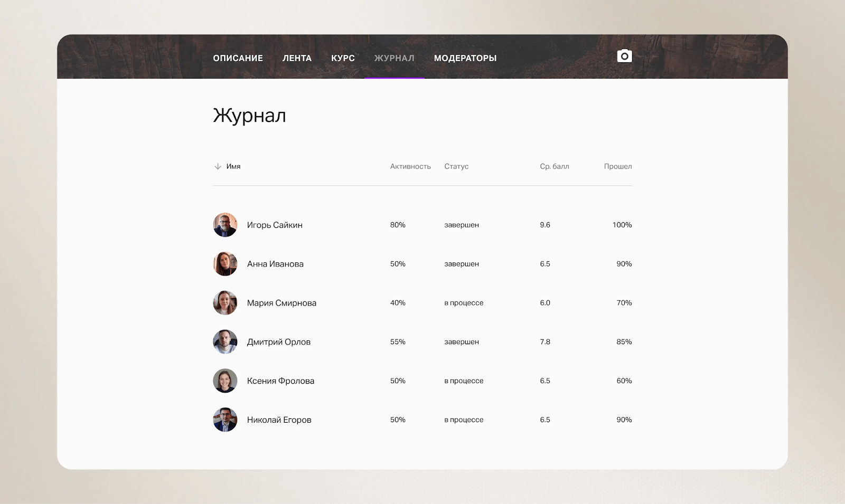The image size is (845, 504).
Task: Sort by the Статус column header
Action: pyautogui.click(x=456, y=167)
